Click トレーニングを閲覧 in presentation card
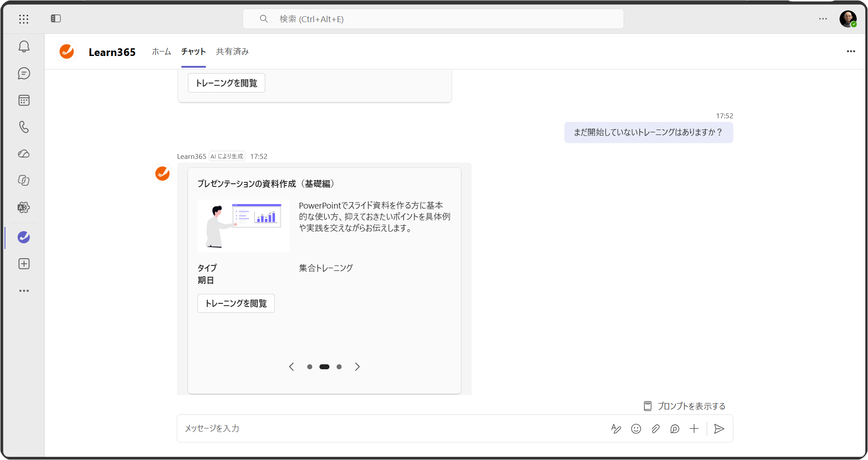 [x=236, y=303]
